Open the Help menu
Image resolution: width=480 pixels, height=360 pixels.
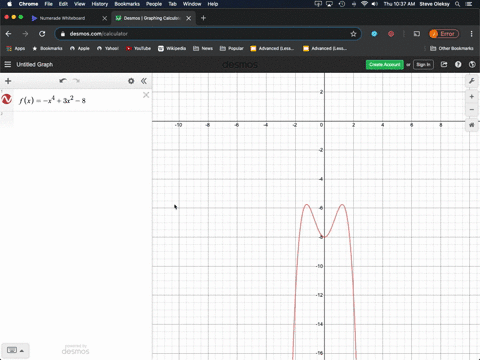click(213, 4)
